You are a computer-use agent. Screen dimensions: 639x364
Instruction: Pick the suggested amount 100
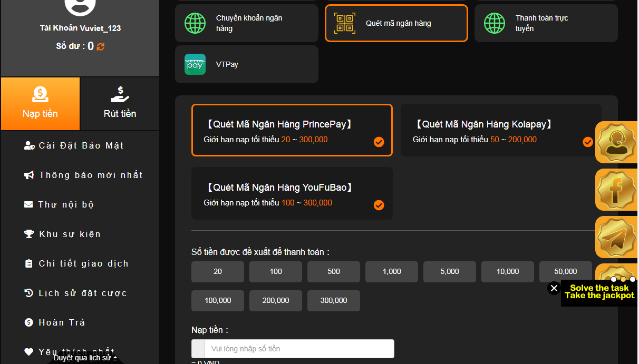click(x=276, y=272)
